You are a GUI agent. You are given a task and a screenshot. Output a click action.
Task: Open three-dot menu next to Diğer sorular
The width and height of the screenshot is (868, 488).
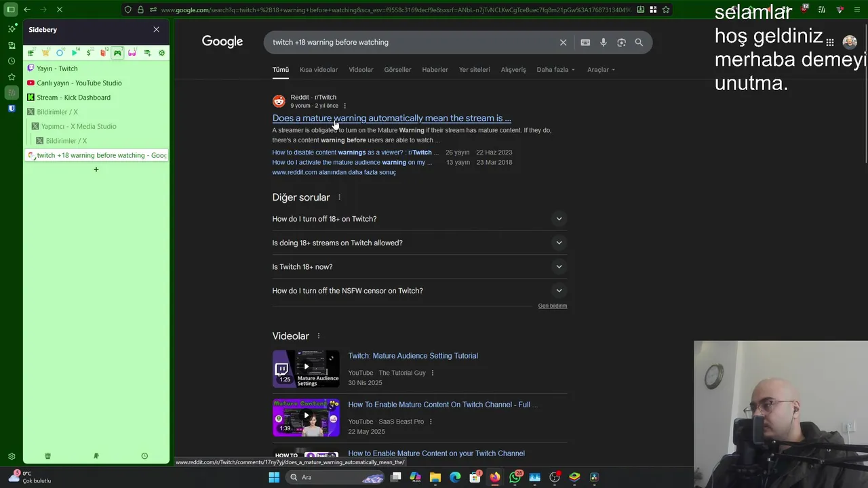coord(339,197)
